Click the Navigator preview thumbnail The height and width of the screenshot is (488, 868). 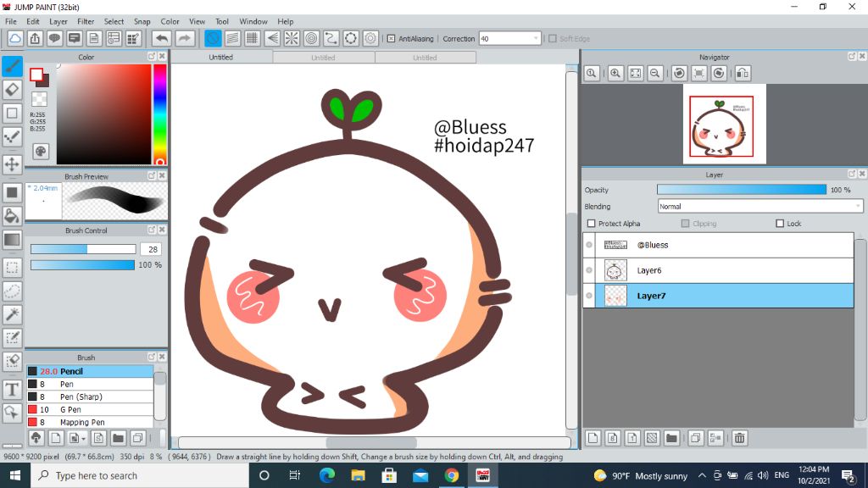(724, 124)
